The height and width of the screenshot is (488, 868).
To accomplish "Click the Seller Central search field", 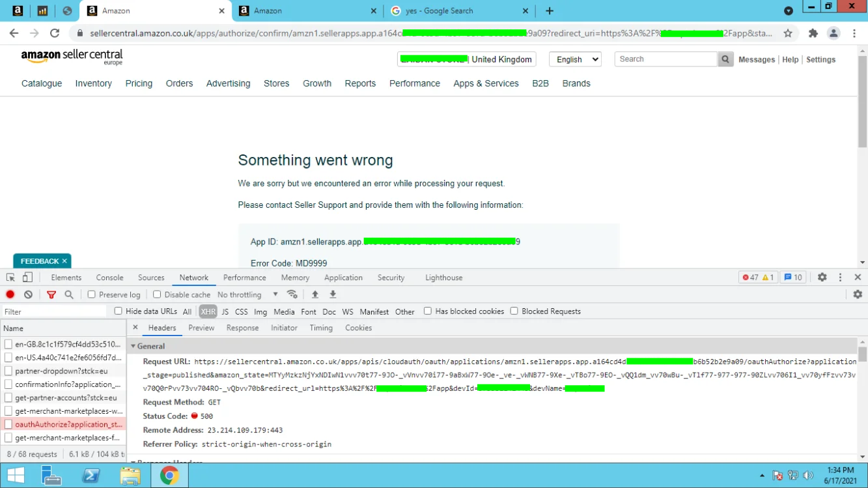I will tap(666, 59).
